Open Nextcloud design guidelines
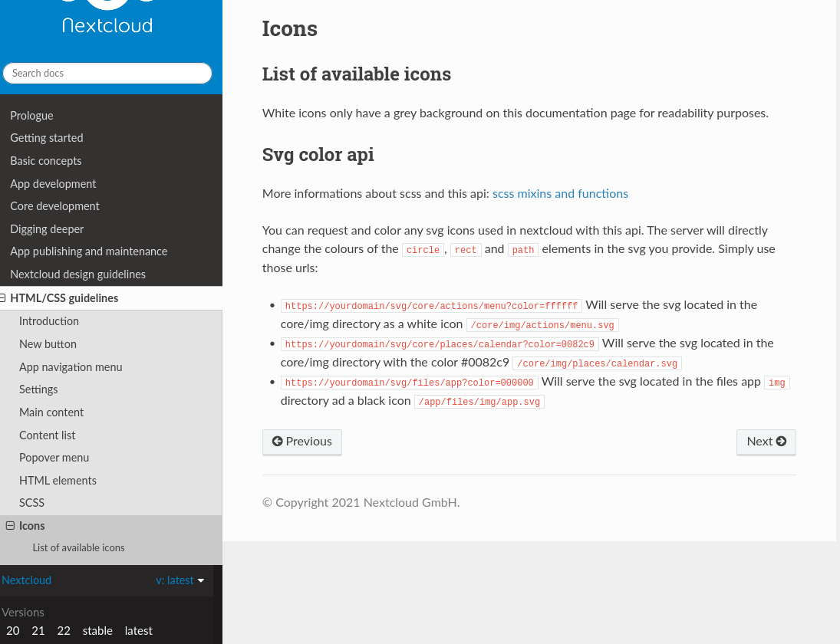The image size is (840, 644). coord(77,274)
